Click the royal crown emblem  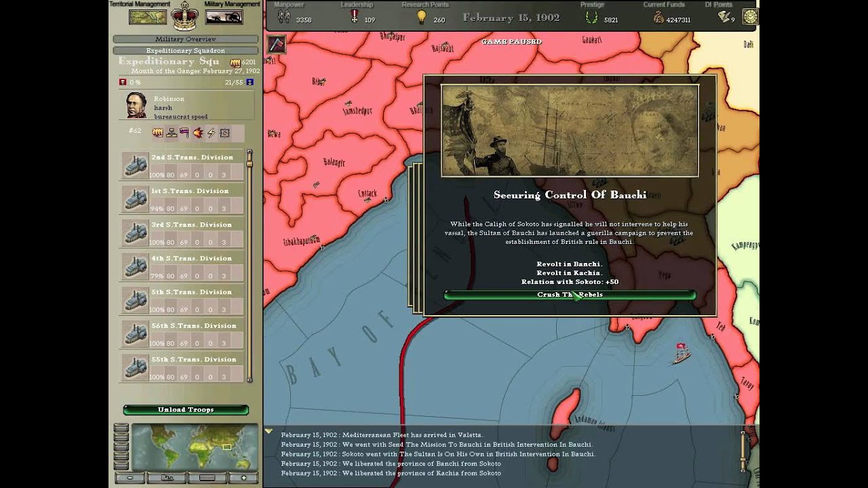184,16
